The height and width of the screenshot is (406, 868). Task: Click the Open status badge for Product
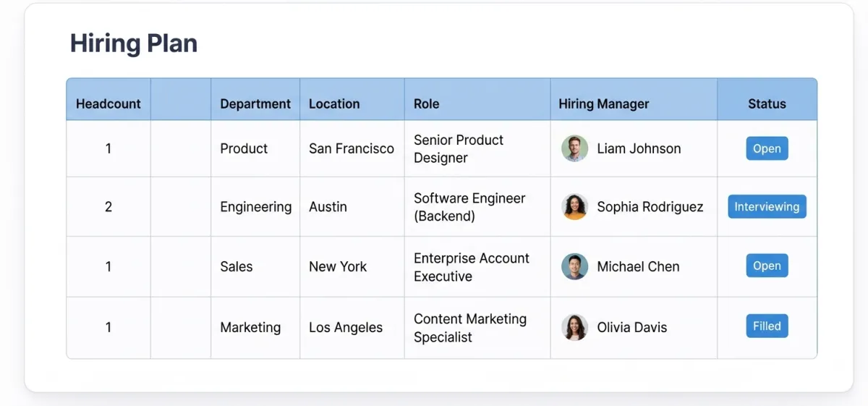point(767,148)
